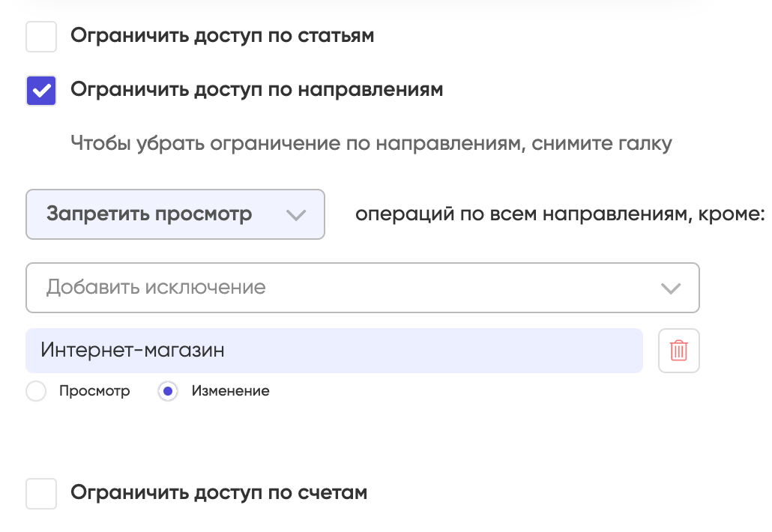
Task: Enable the Ограничить доступ по статьям checkbox
Action: 41,37
